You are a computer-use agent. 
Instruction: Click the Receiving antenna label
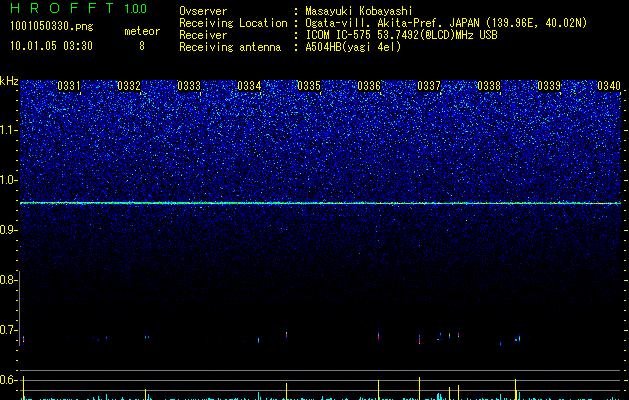[230, 47]
